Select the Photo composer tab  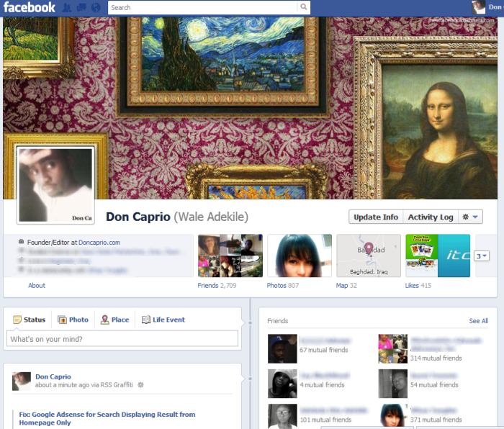73,320
